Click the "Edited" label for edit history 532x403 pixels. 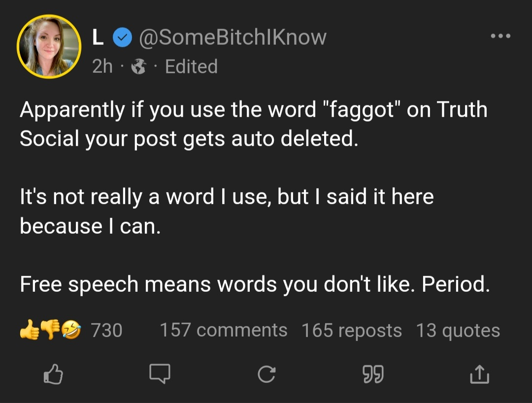[191, 66]
